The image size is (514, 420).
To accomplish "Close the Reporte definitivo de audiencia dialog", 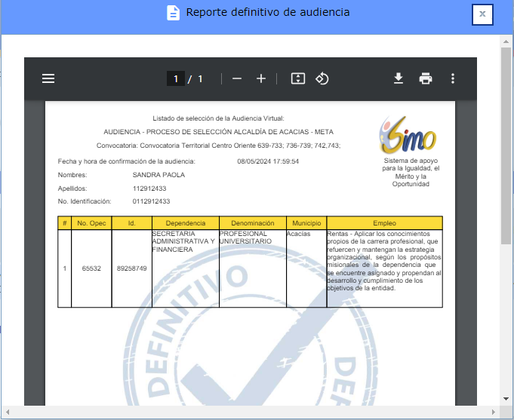I will click(482, 14).
